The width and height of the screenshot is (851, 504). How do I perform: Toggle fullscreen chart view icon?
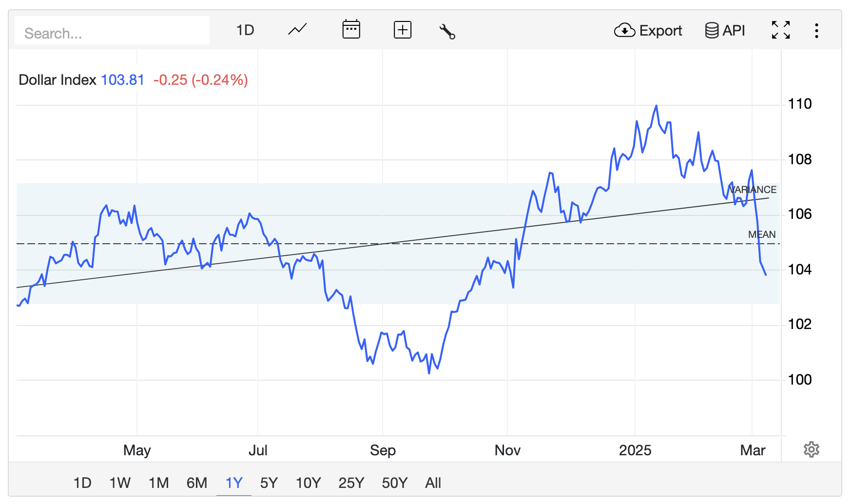(x=781, y=30)
